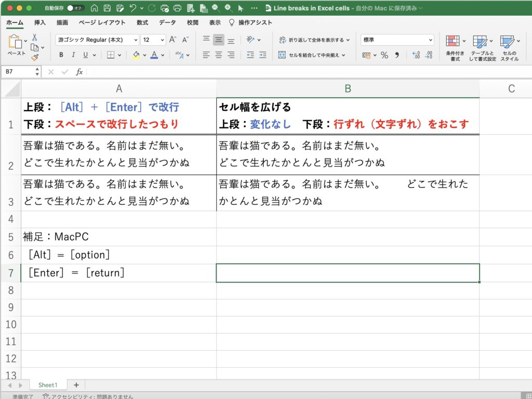Click the Cut scissors icon

[x=34, y=37]
